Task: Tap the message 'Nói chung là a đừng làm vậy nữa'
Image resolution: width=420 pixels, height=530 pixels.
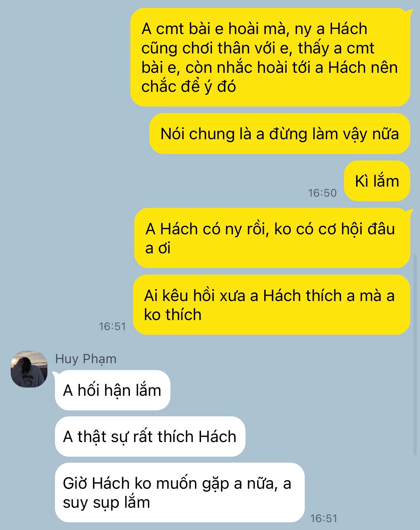Action: click(280, 133)
